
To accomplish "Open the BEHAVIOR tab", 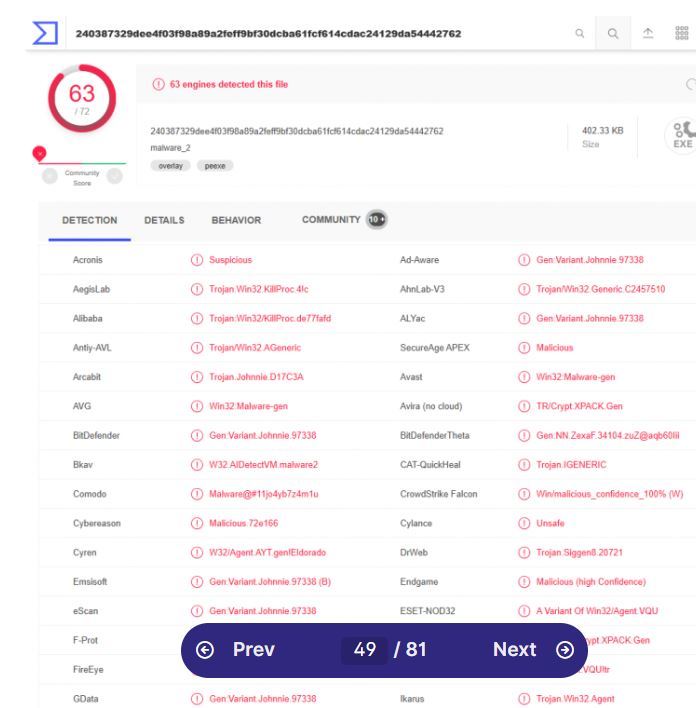I will (236, 220).
